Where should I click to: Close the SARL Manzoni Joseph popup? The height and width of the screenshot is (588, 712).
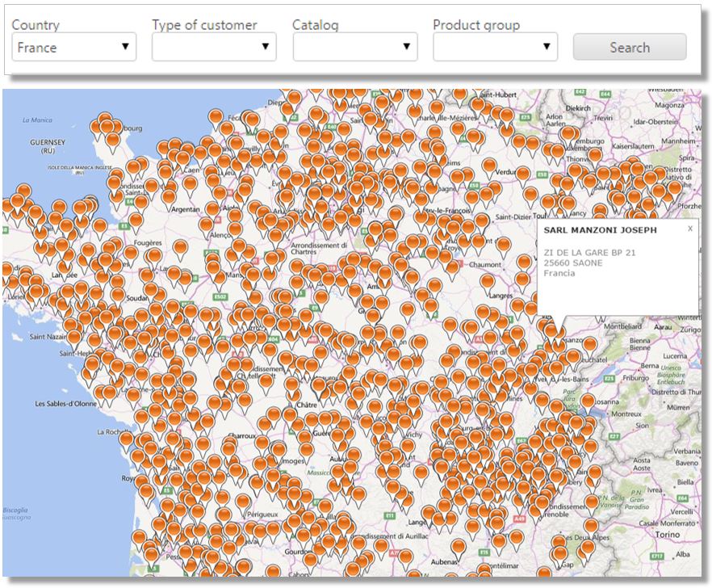coord(690,229)
